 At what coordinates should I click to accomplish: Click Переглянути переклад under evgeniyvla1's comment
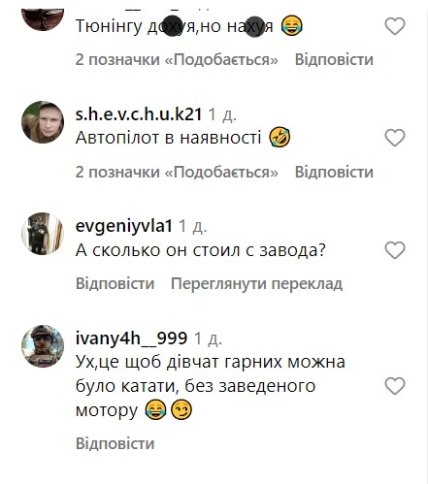257,284
